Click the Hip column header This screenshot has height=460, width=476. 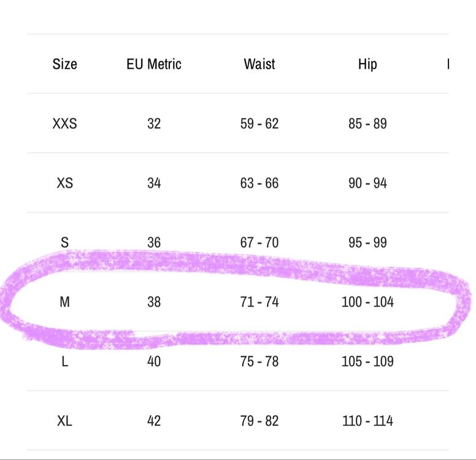[367, 64]
